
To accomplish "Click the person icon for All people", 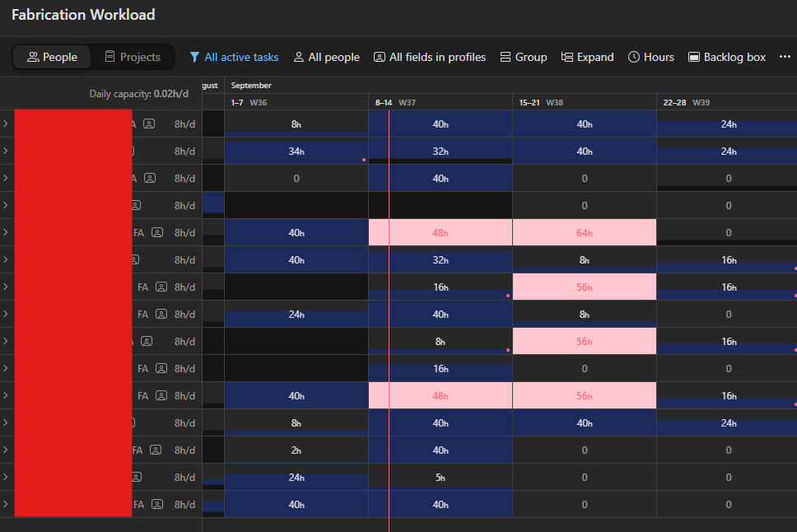I will click(x=299, y=58).
